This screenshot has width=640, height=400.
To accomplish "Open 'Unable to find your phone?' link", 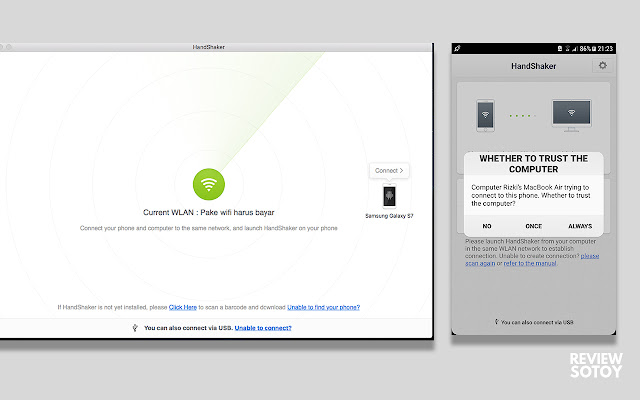I will pyautogui.click(x=324, y=307).
